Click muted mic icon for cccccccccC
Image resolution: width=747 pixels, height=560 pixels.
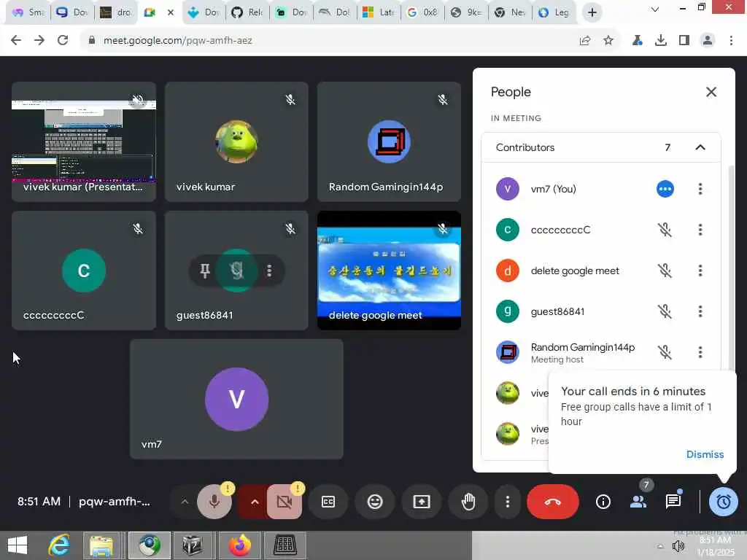pos(665,230)
